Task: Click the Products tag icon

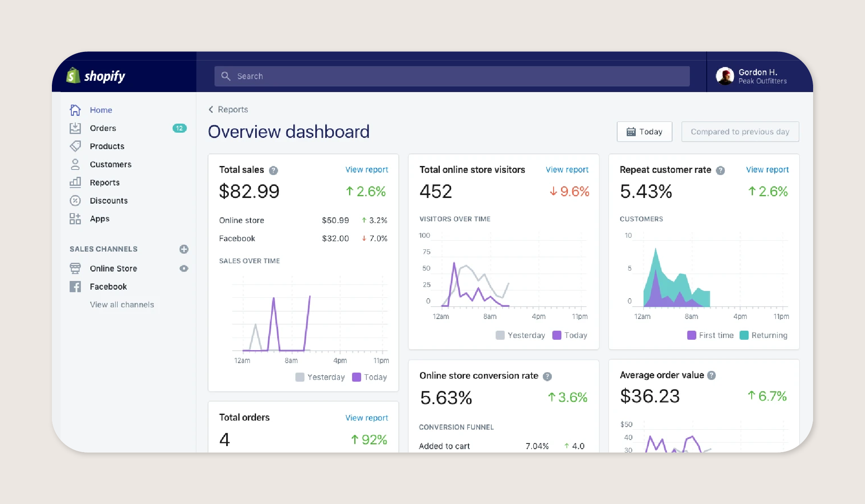Action: click(75, 147)
